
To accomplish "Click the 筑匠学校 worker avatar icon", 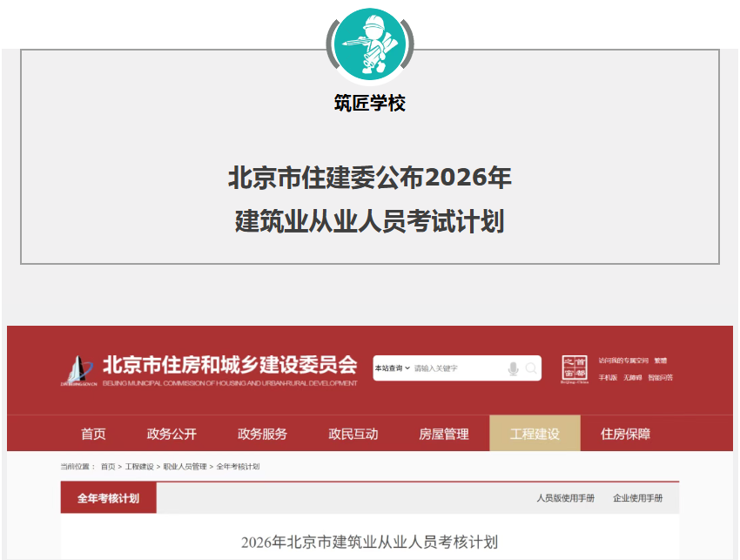I will 370,42.
